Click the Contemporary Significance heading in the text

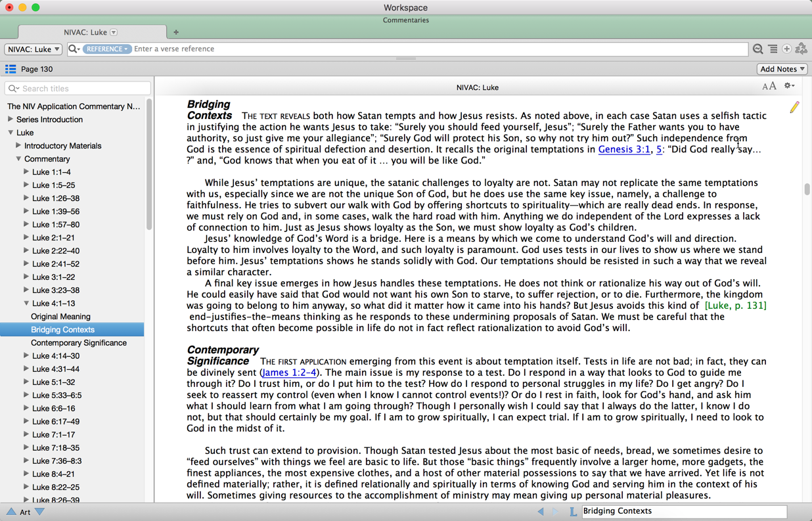[x=223, y=355]
